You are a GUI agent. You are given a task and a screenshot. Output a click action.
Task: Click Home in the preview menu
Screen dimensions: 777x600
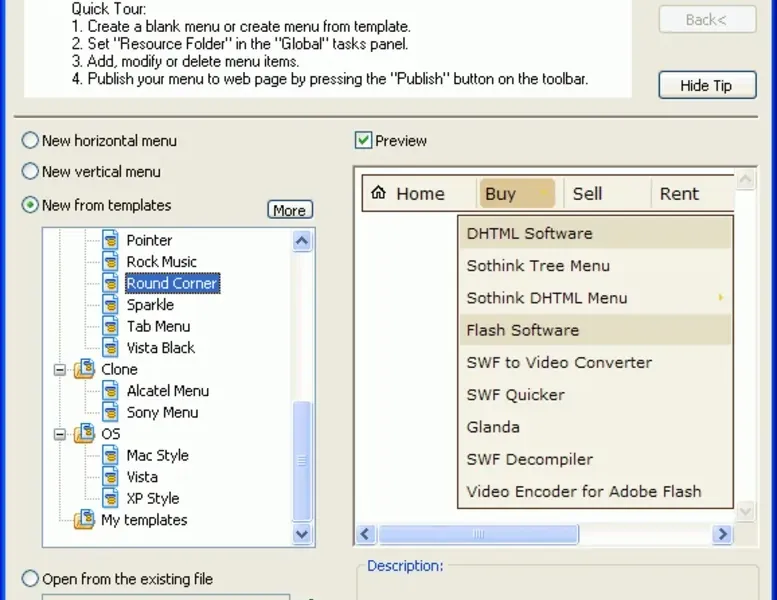click(420, 194)
